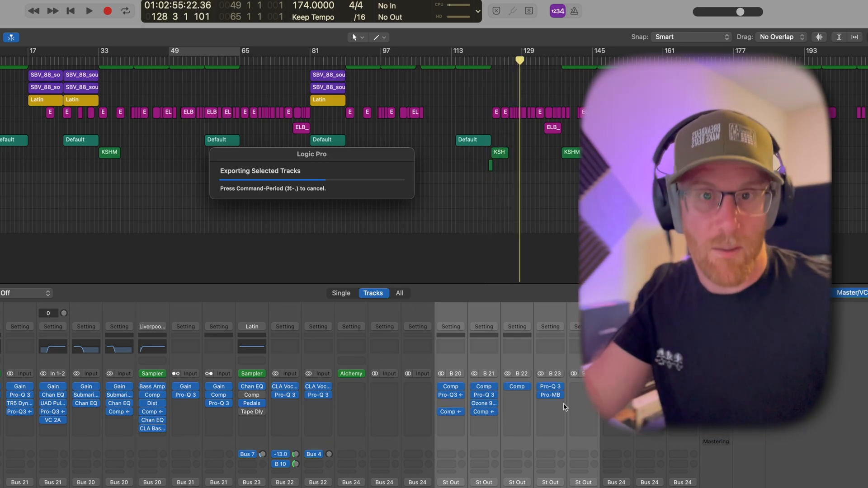Click the gain reduction value 0 field
Image resolution: width=868 pixels, height=488 pixels.
click(x=48, y=313)
